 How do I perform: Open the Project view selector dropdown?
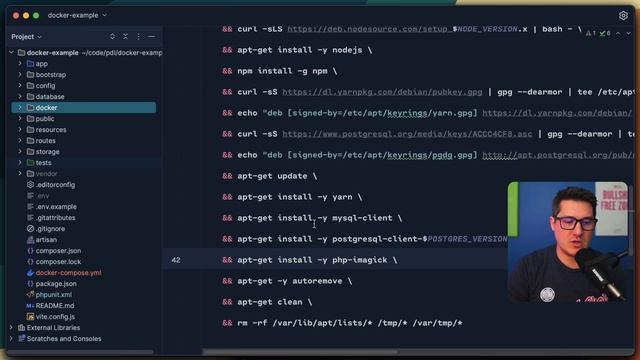click(27, 37)
